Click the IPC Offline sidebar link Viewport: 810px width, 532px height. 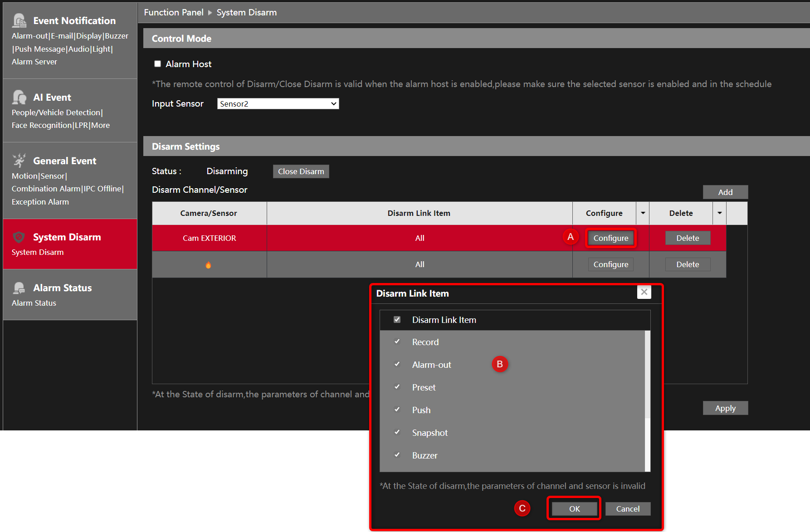(102, 189)
